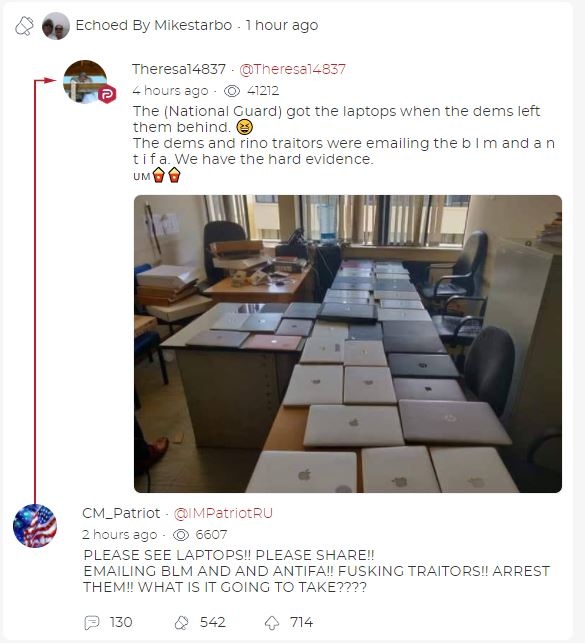
Task: Click the red Parler badge on Theresa's avatar
Action: pos(107,94)
